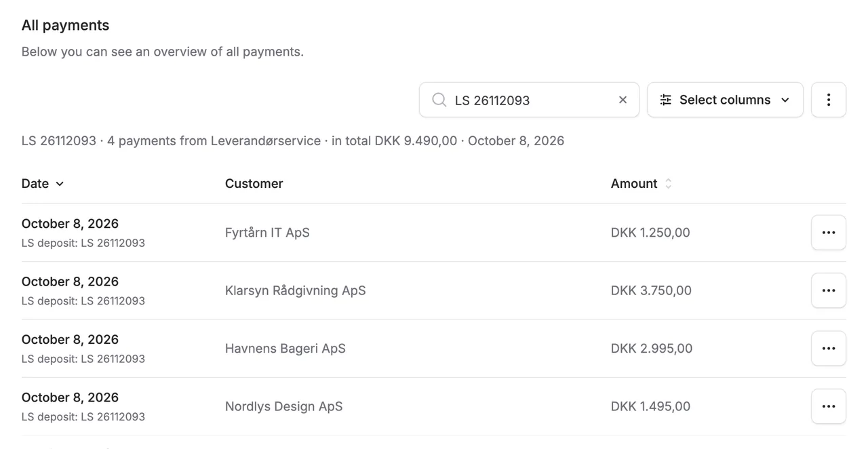
Task: Select customer Klarsyn Rådgivning ApS
Action: (295, 290)
